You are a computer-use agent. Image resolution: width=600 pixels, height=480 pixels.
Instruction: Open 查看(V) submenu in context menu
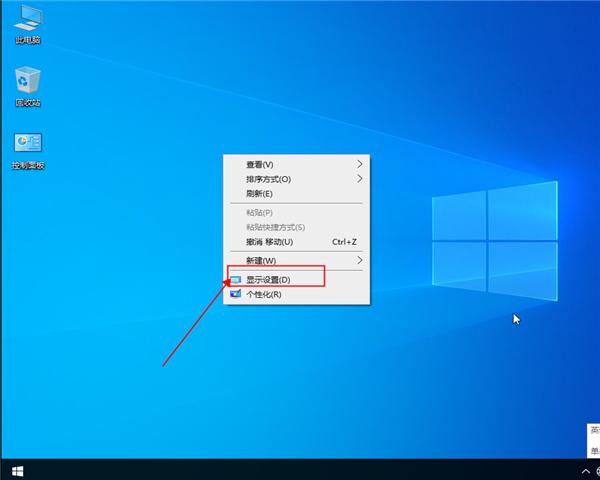(x=297, y=165)
